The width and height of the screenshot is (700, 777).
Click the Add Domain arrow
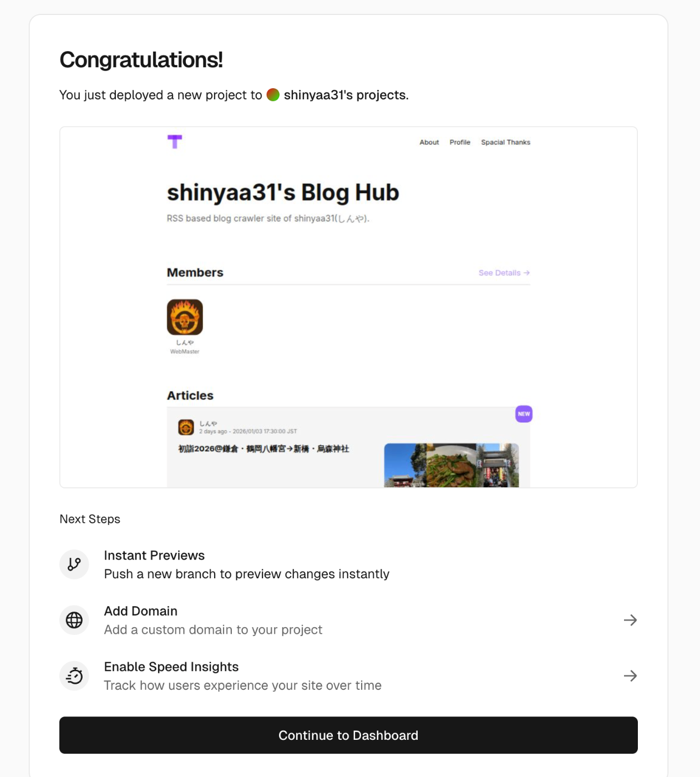click(630, 620)
